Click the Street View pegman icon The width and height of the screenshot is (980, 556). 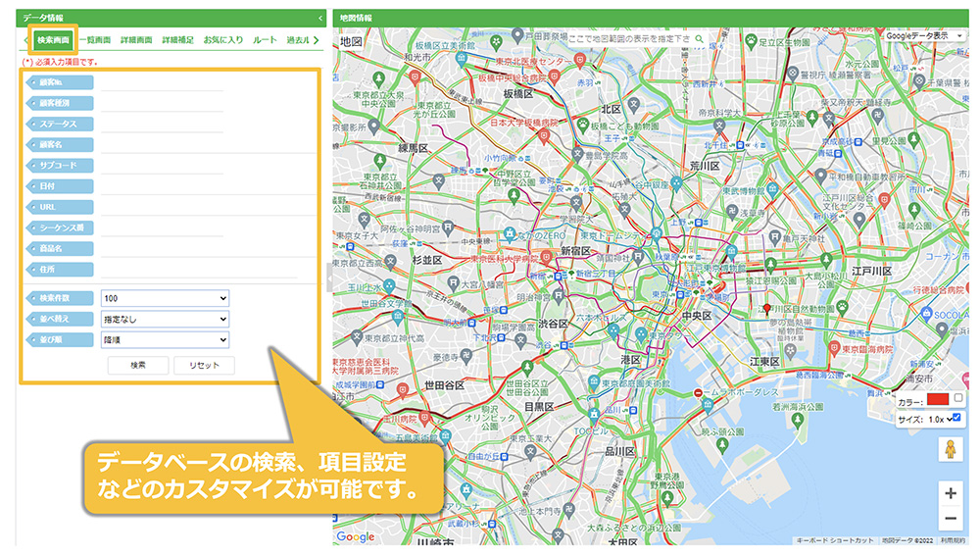pos(950,450)
